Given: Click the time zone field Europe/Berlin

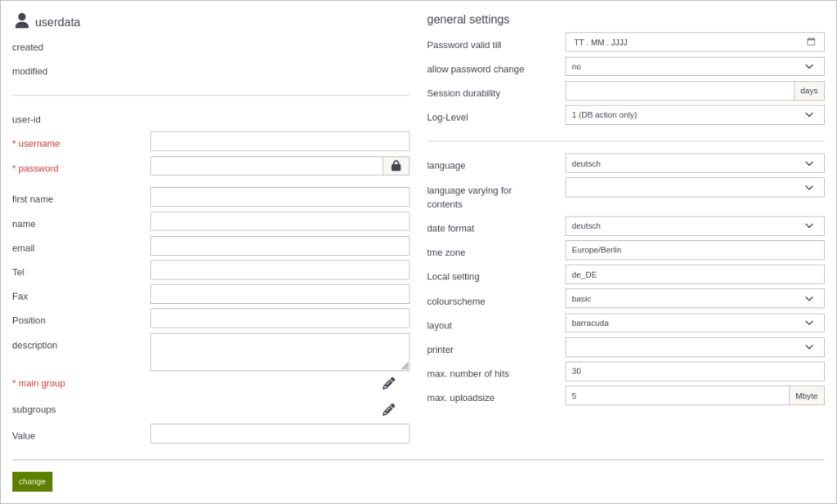Looking at the screenshot, I should (x=695, y=250).
